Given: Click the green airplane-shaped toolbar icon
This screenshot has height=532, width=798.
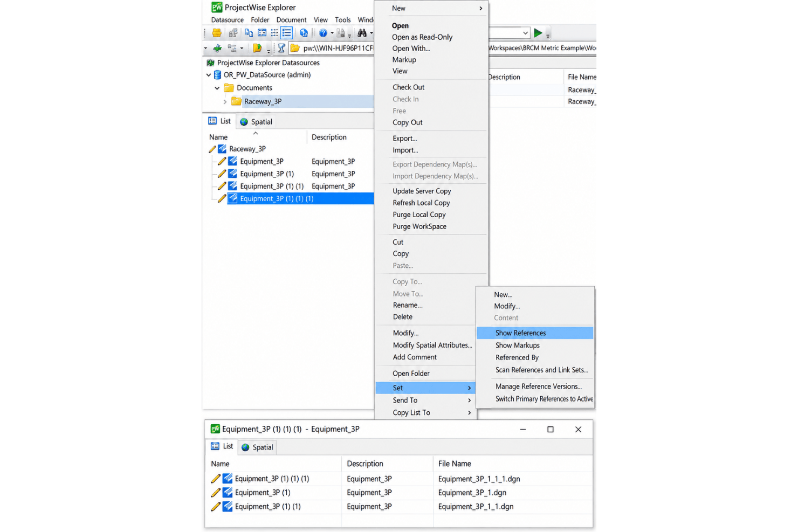Looking at the screenshot, I should point(217,48).
